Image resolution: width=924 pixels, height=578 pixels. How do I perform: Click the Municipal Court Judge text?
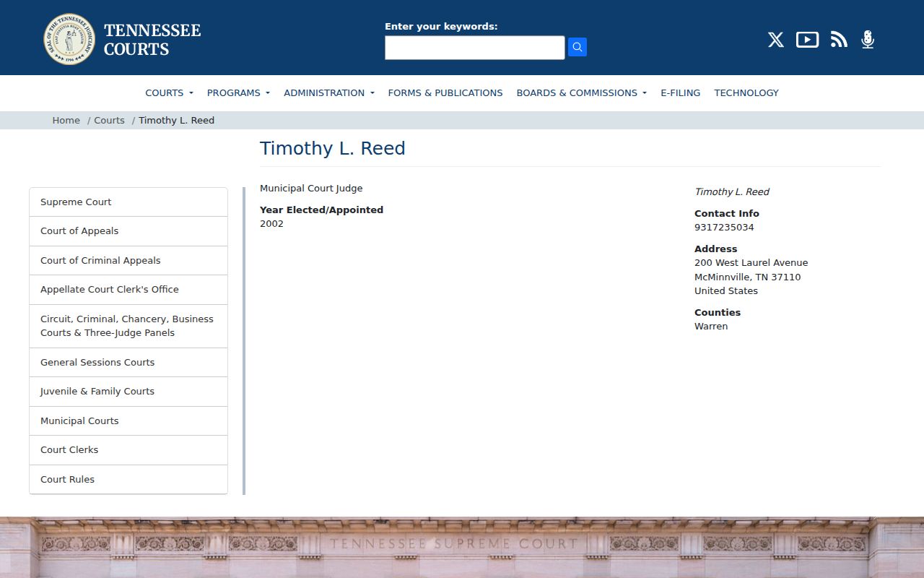coord(311,189)
